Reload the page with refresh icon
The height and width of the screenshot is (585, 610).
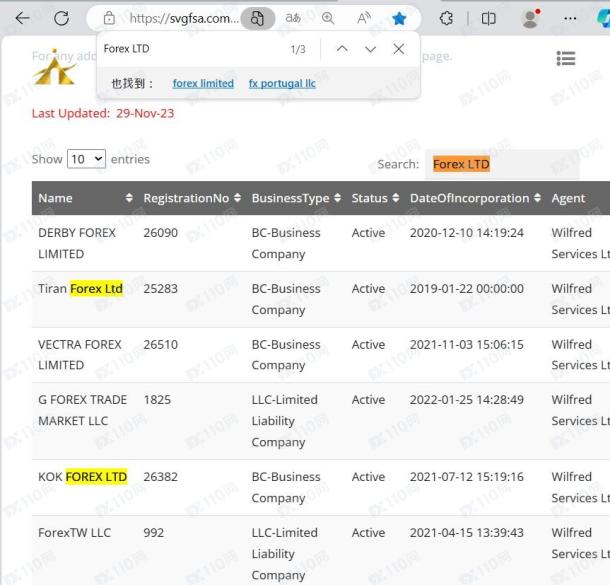(61, 18)
